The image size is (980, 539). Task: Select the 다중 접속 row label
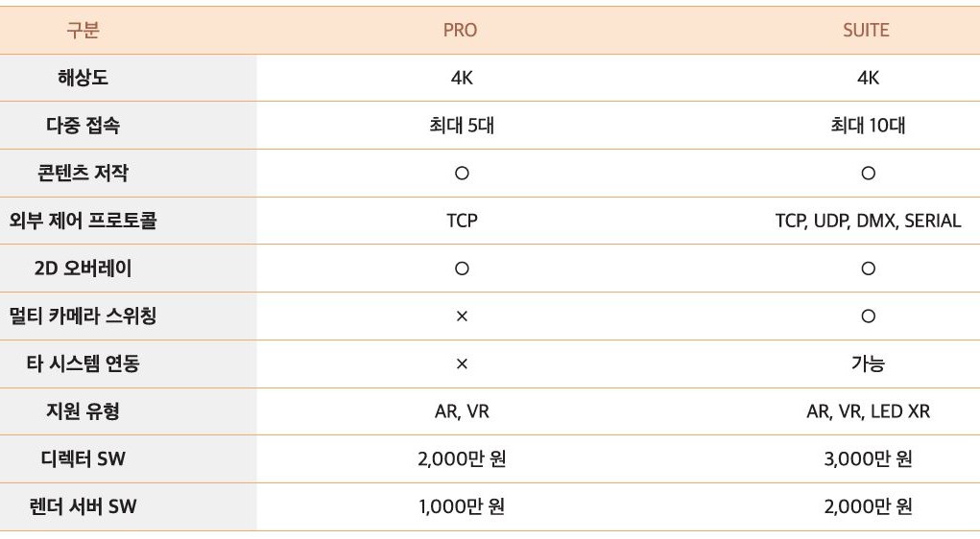pyautogui.click(x=83, y=126)
